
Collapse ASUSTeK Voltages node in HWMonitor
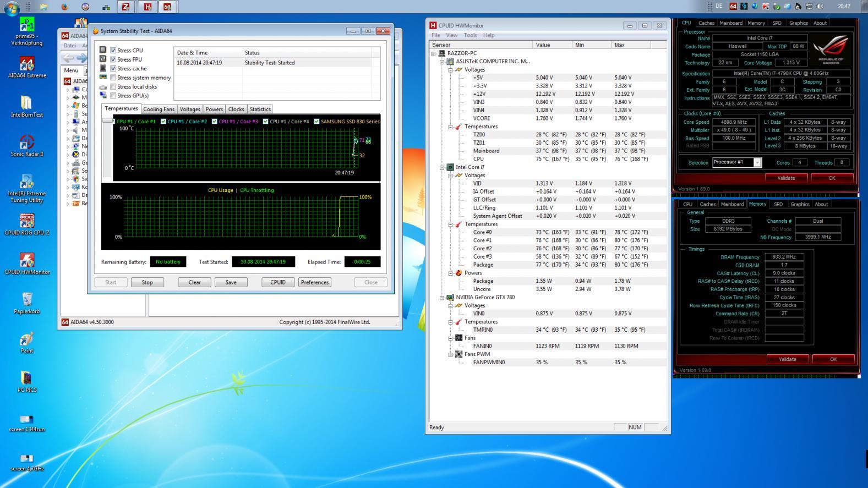[450, 70]
